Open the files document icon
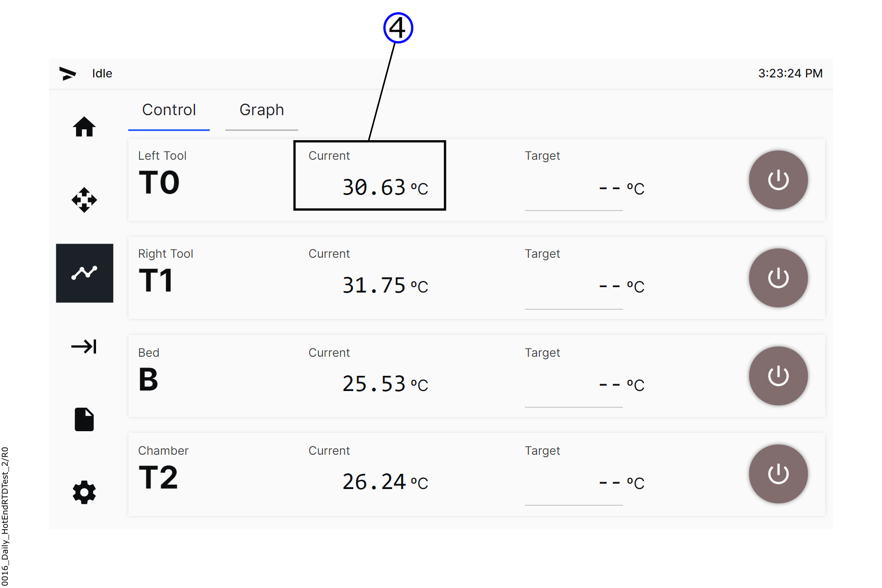The height and width of the screenshot is (588, 882). 84,419
